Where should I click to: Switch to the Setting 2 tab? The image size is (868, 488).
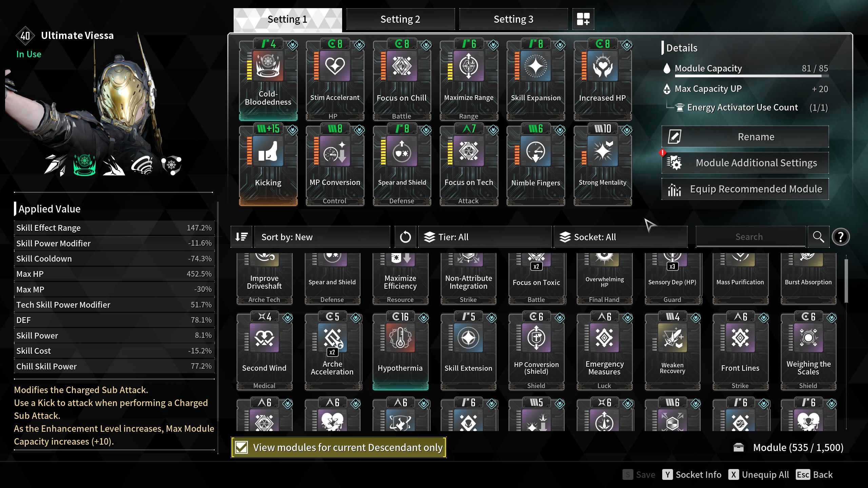400,19
